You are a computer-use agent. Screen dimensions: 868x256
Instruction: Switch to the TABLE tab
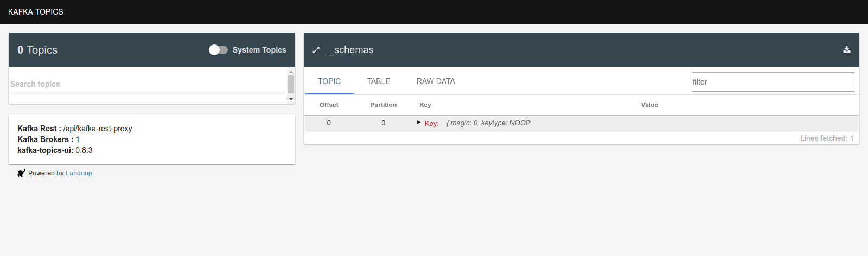[x=379, y=81]
